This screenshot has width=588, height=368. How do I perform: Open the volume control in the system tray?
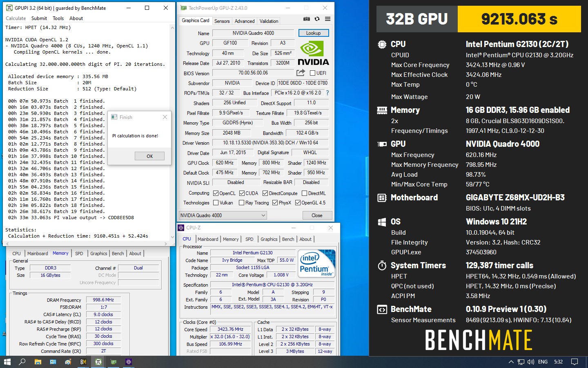pos(531,362)
